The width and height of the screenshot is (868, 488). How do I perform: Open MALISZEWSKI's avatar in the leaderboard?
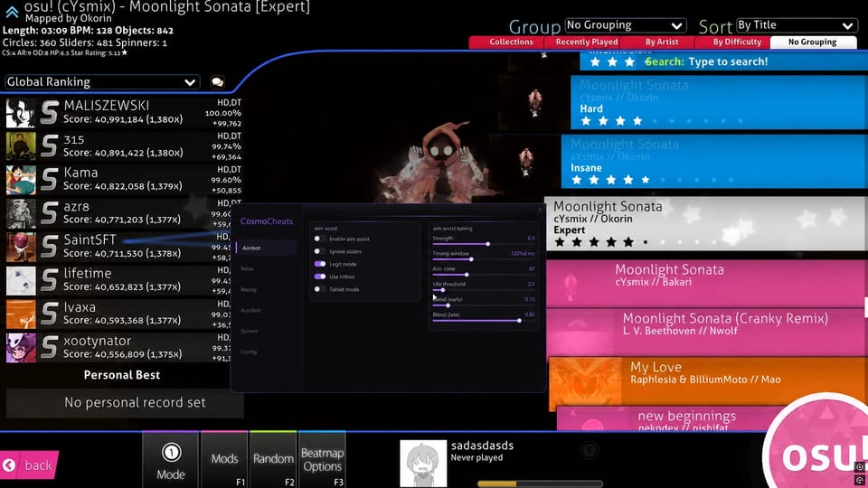pyautogui.click(x=21, y=113)
